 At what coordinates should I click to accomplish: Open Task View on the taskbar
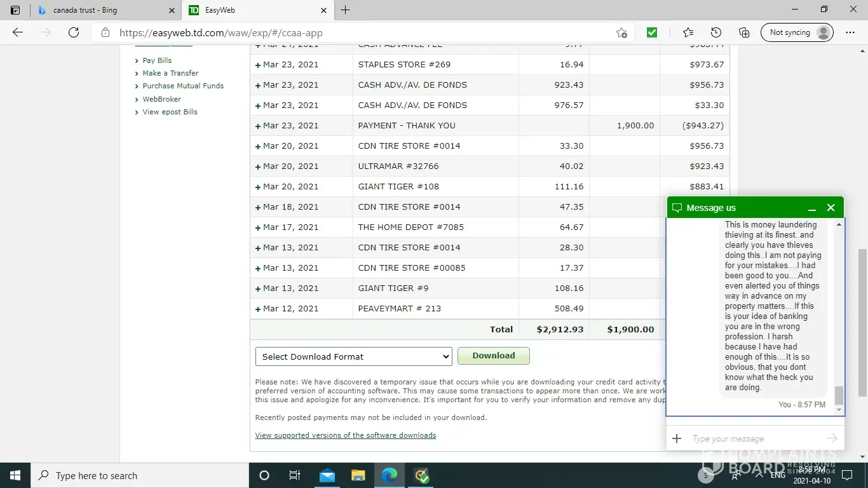pyautogui.click(x=295, y=475)
